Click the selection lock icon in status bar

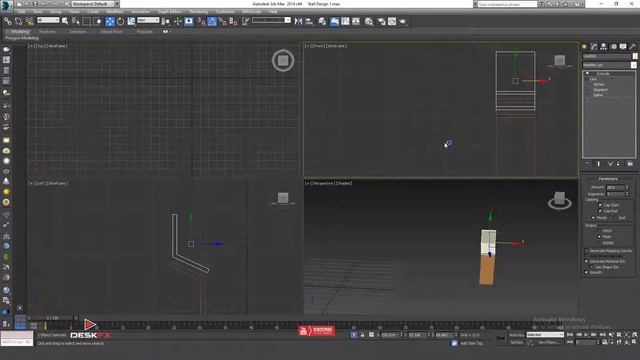click(x=362, y=335)
